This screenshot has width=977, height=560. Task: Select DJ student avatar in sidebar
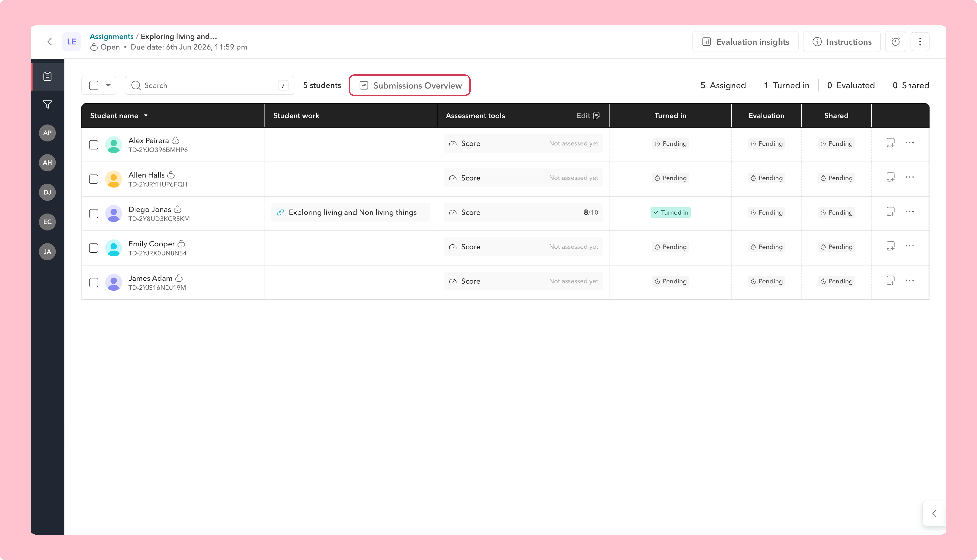(47, 192)
